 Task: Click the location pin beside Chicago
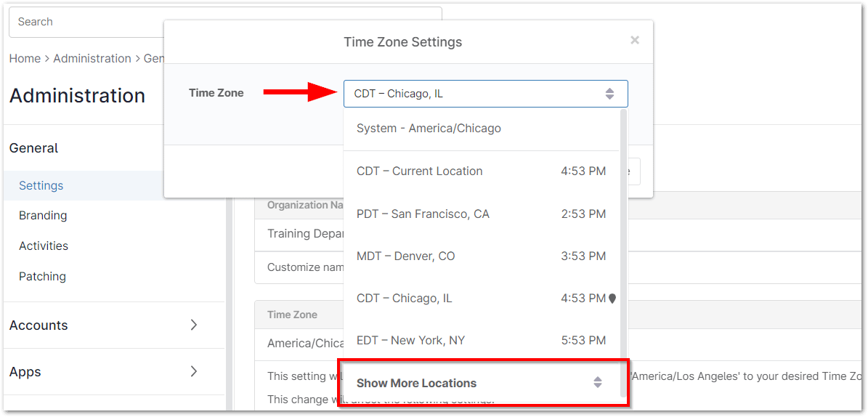click(612, 299)
